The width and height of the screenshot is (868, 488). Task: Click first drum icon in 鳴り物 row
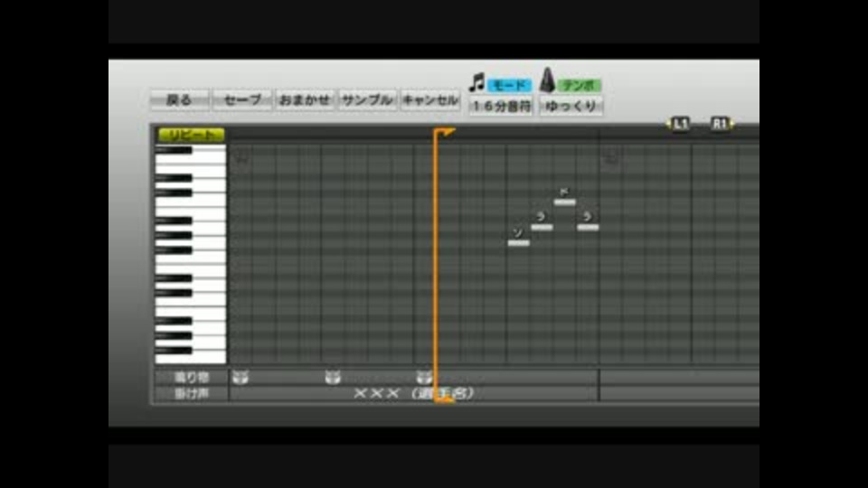pos(241,378)
